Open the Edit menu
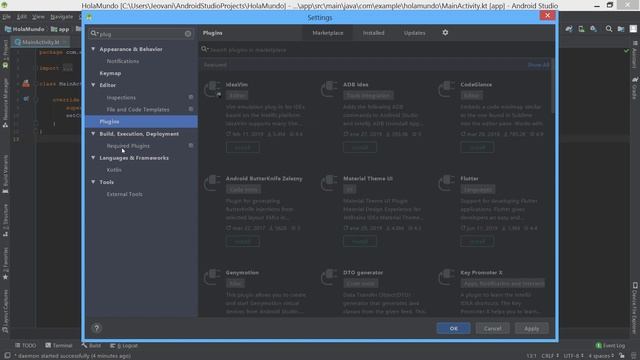Screen dimensions: 640x360 pyautogui.click(x=22, y=17)
